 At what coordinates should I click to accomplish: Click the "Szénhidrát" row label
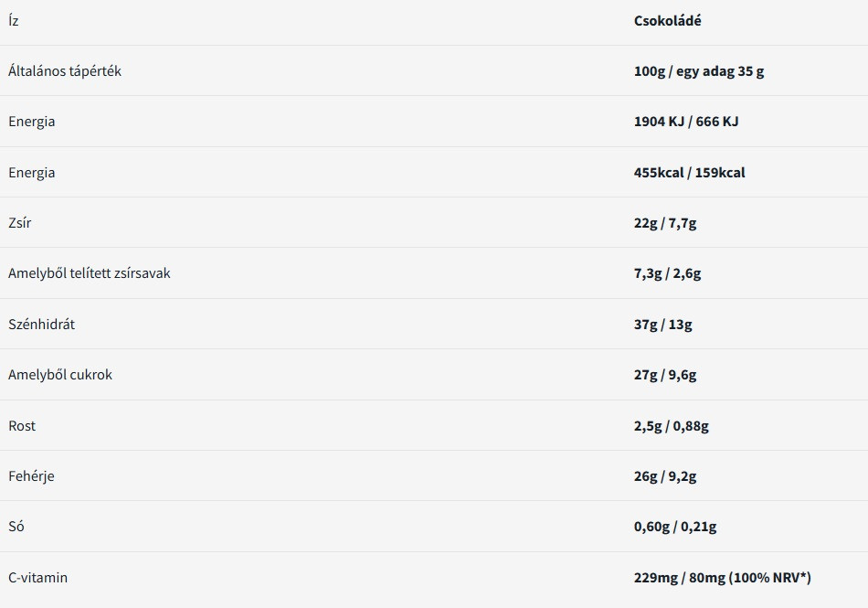(x=42, y=325)
